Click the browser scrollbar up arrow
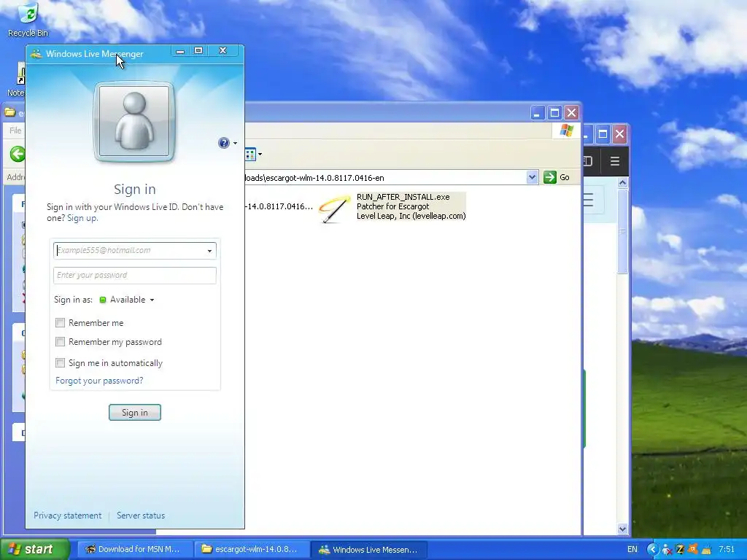This screenshot has height=560, width=747. tap(622, 183)
